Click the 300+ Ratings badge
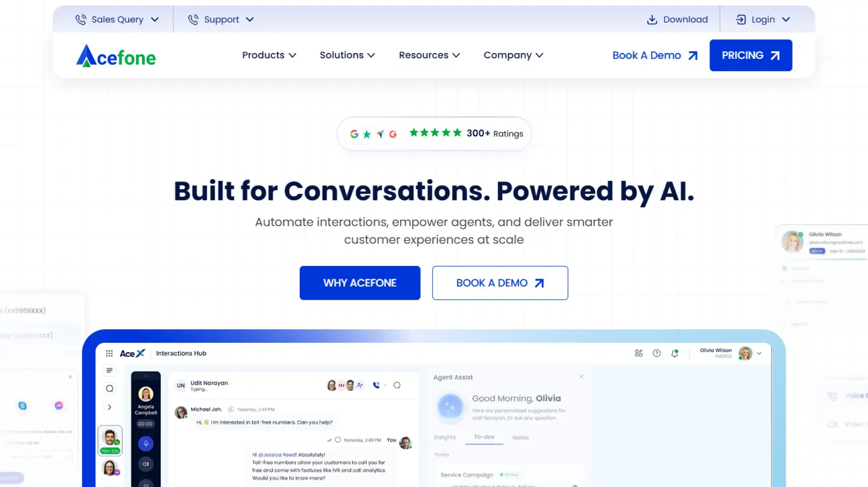This screenshot has width=868, height=487. [434, 133]
